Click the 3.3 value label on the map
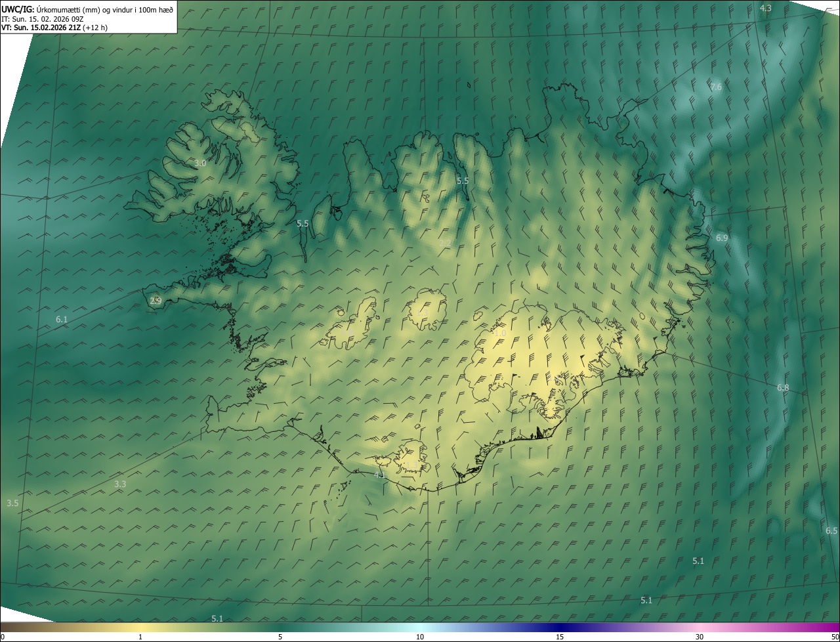Viewport: 840px width, 642px height. click(120, 484)
